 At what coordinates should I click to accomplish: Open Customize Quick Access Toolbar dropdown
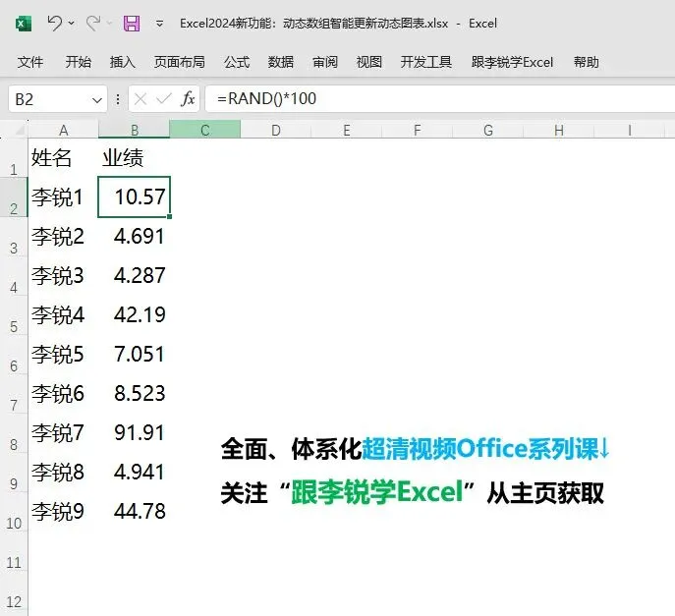pyautogui.click(x=159, y=24)
